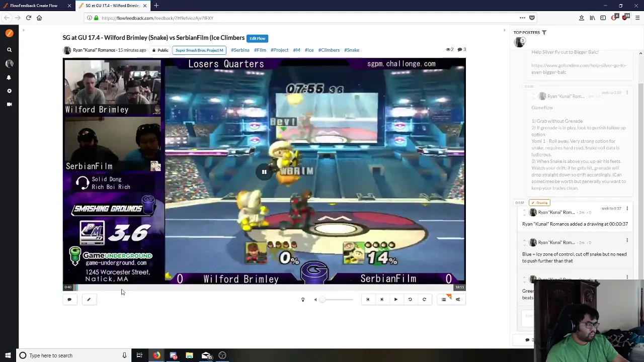Viewport: 644px width, 362px height.
Task: Open the #Project hashtag
Action: [279, 50]
